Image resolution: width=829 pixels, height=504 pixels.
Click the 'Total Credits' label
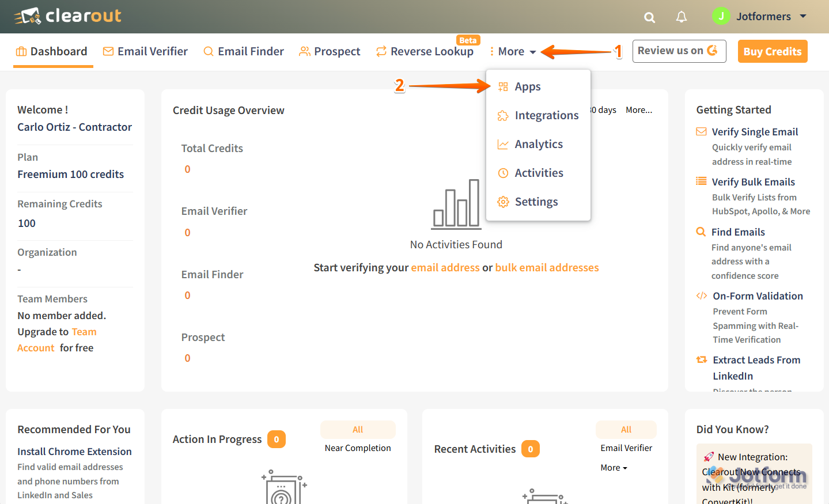(x=212, y=149)
